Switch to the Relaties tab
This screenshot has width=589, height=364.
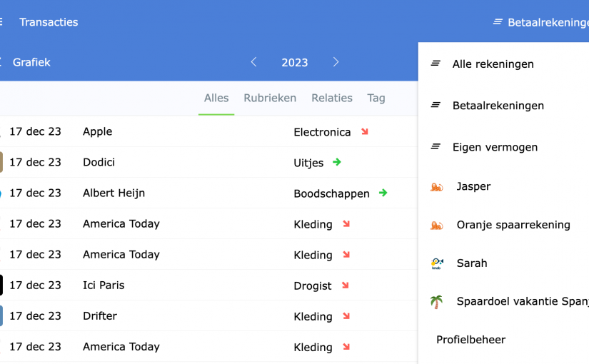[x=332, y=98]
